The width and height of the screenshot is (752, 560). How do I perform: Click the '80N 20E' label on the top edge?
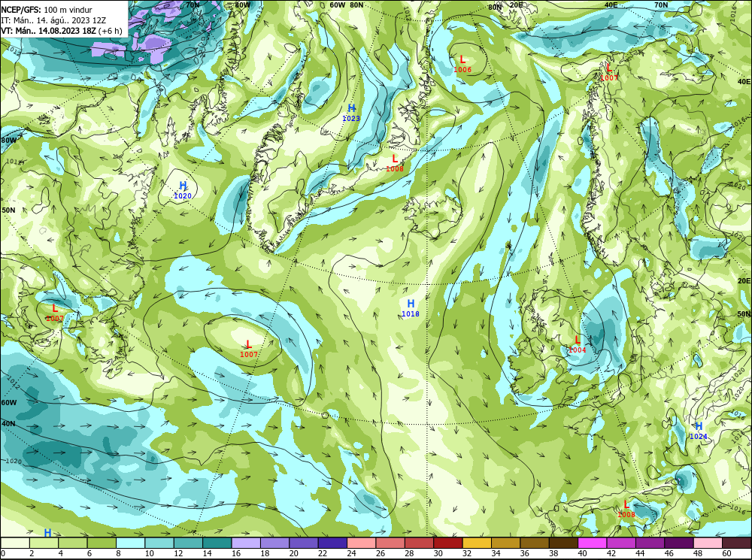click(505, 6)
